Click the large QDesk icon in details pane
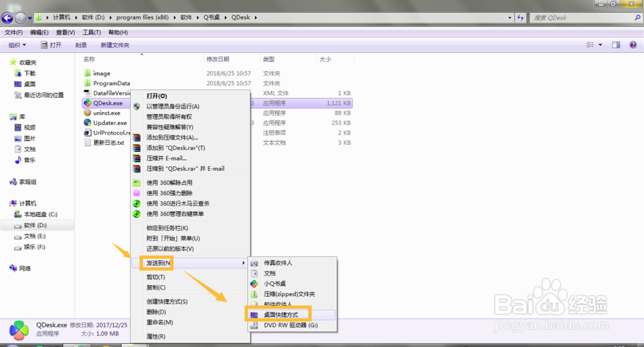 (19, 330)
